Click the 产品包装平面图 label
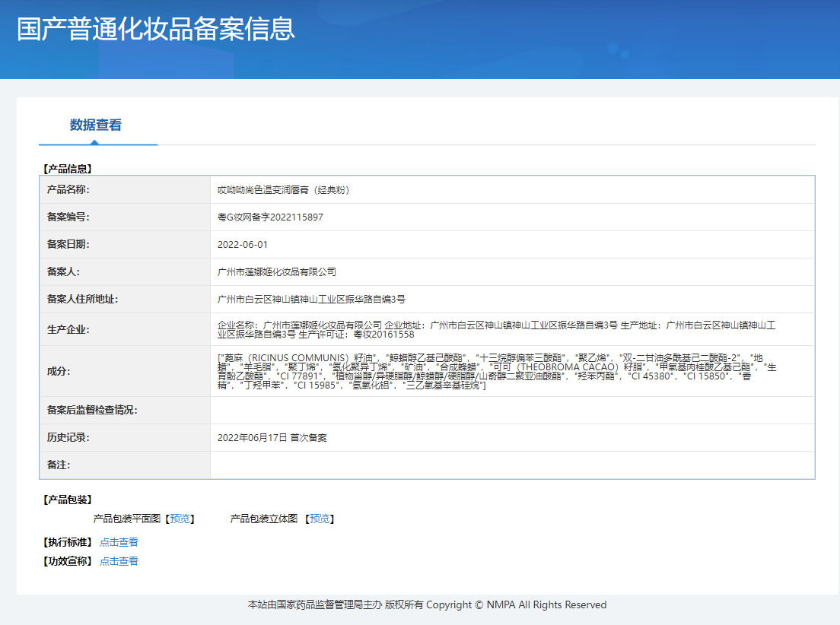The width and height of the screenshot is (840, 625). (x=126, y=519)
